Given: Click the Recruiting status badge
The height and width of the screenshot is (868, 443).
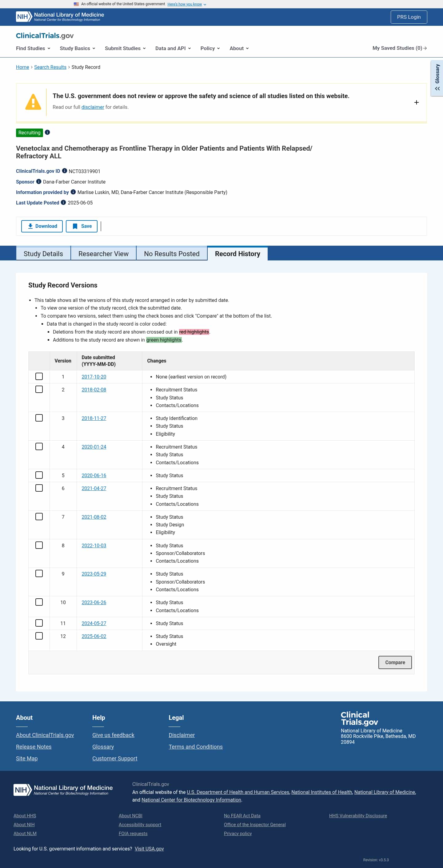Looking at the screenshot, I should (x=29, y=133).
